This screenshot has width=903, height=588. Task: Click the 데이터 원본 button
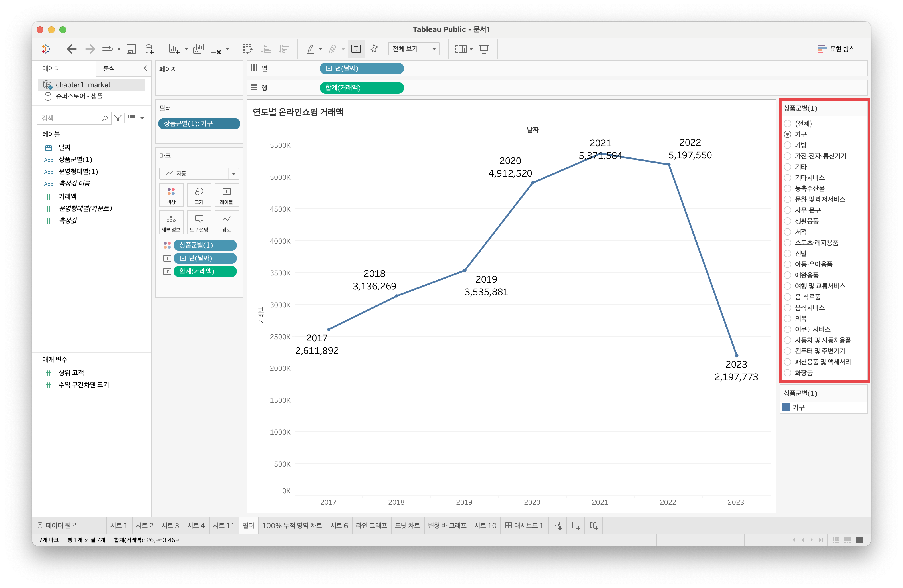click(57, 526)
